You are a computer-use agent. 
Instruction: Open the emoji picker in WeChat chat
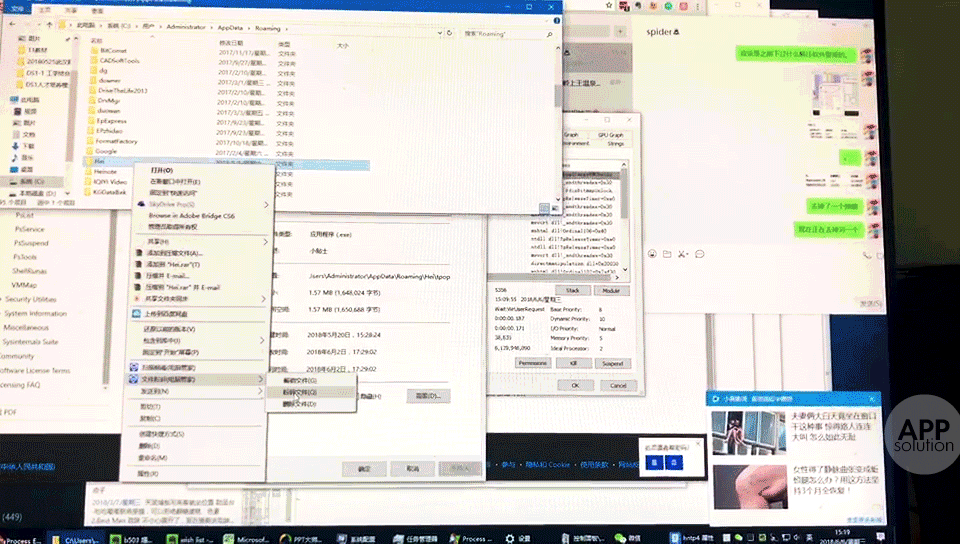click(651, 252)
